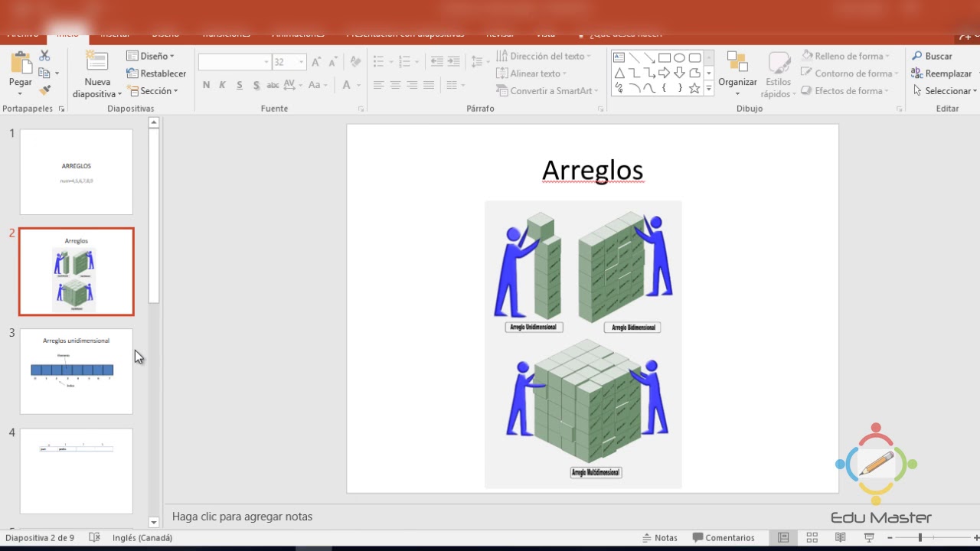Click the notes field Haga clic para agregar notas
Image resolution: width=980 pixels, height=551 pixels.
[242, 517]
